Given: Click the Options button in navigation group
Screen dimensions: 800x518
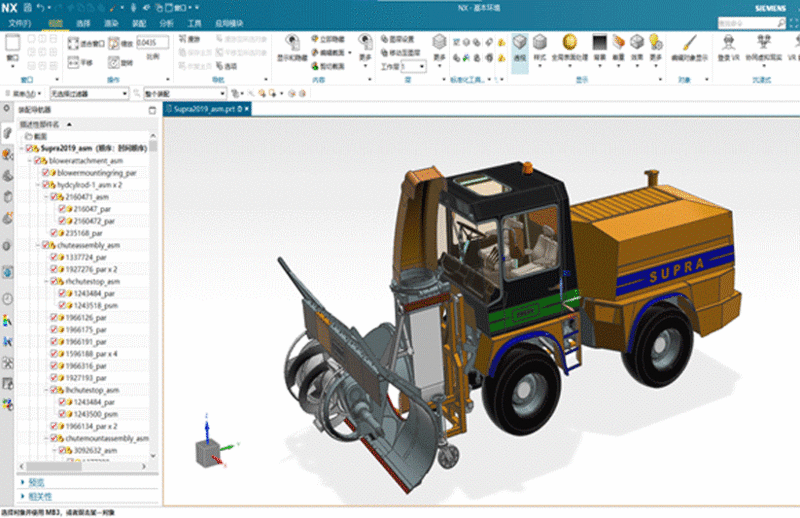Looking at the screenshot, I should [226, 66].
